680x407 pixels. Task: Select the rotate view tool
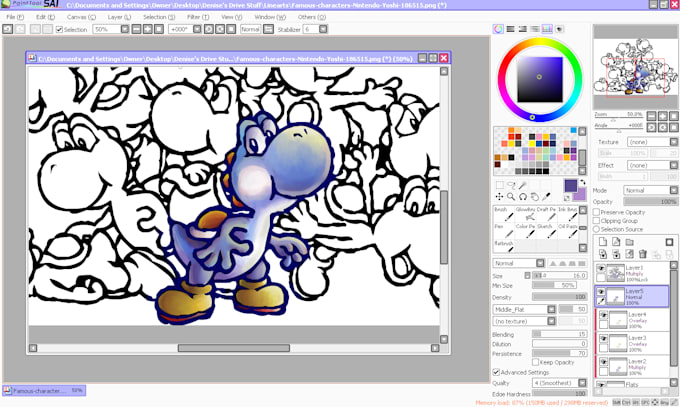coord(523,197)
